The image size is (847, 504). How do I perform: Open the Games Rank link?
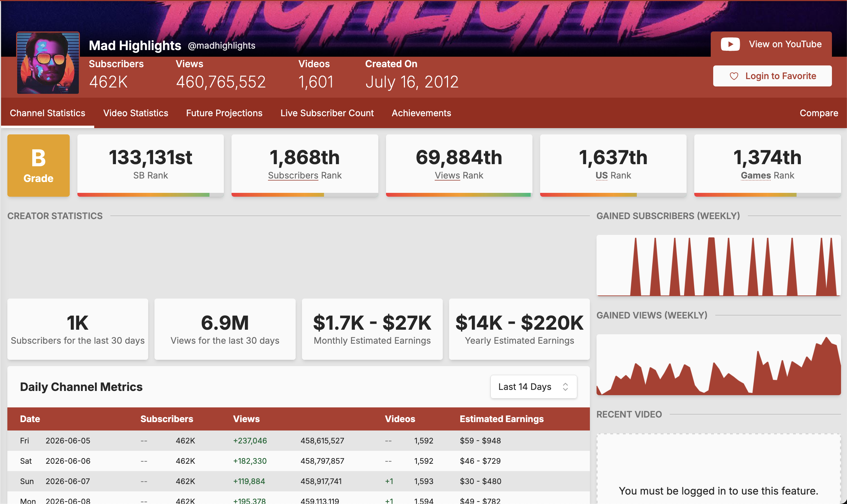coord(756,175)
